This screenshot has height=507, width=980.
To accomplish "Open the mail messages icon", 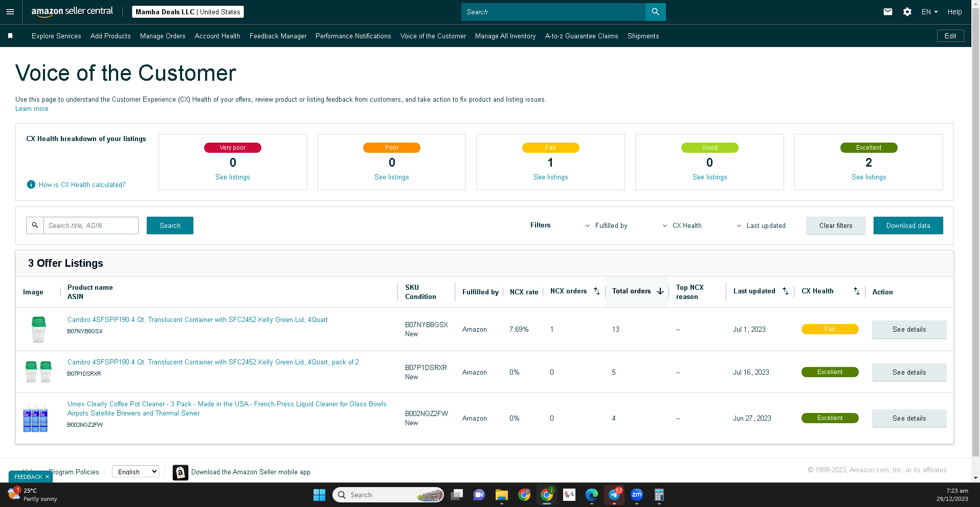I will pyautogui.click(x=888, y=12).
